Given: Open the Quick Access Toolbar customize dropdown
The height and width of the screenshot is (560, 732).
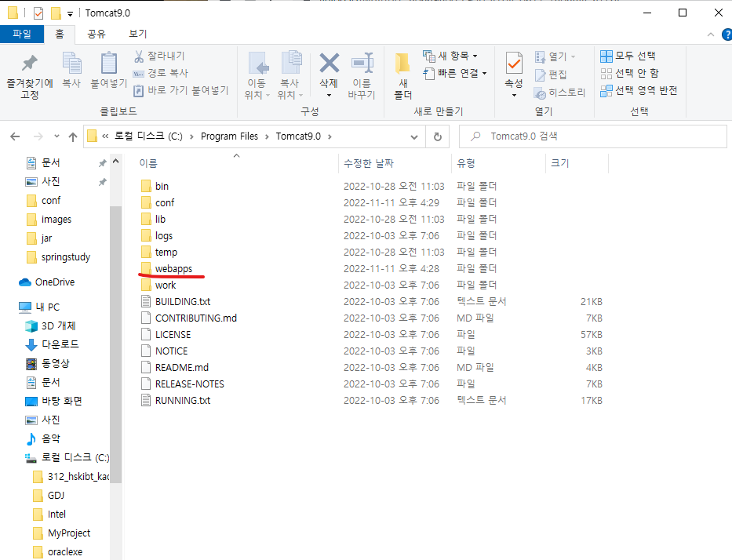Looking at the screenshot, I should [x=70, y=14].
